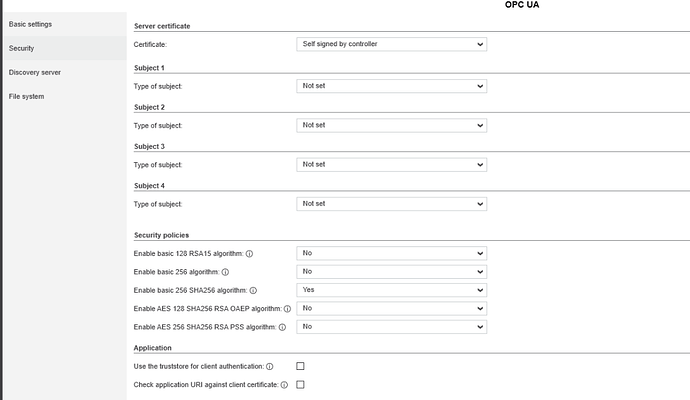Open Enable basic 128 RSA15 algorithm dropdown
690x400 pixels.
[391, 254]
